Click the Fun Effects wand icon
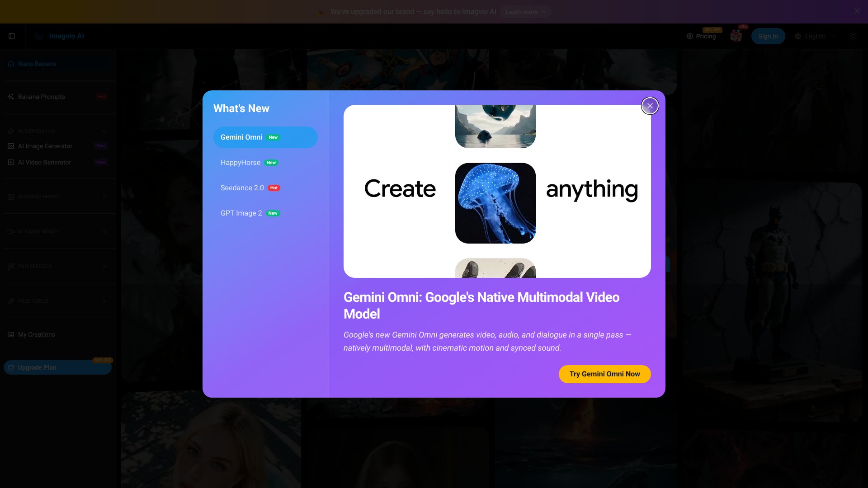 pos(11,266)
